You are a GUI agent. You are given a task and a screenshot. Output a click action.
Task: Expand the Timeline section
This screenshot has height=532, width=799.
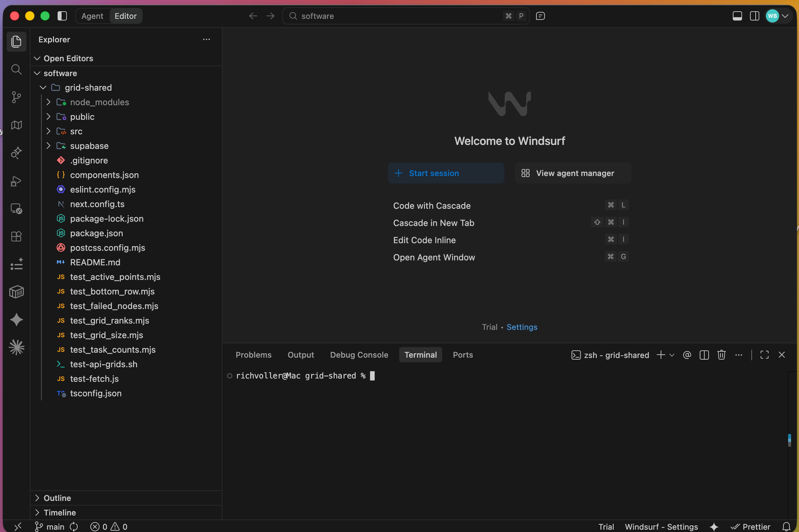tap(37, 513)
